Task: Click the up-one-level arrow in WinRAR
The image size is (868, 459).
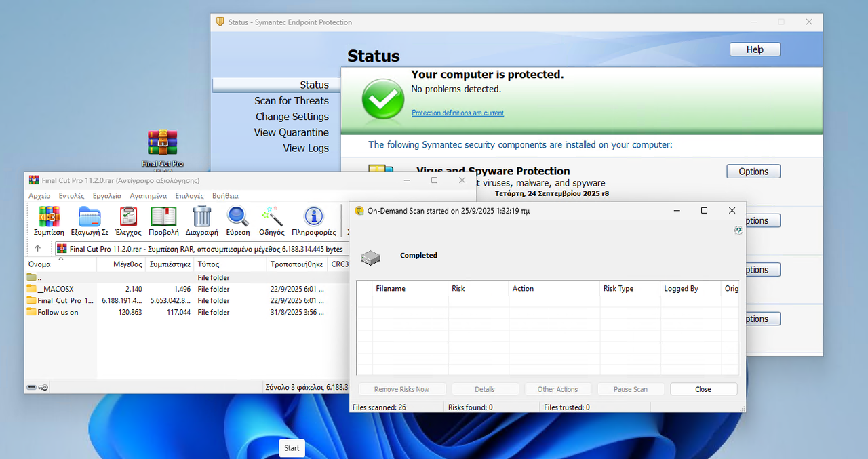Action: pos(38,248)
